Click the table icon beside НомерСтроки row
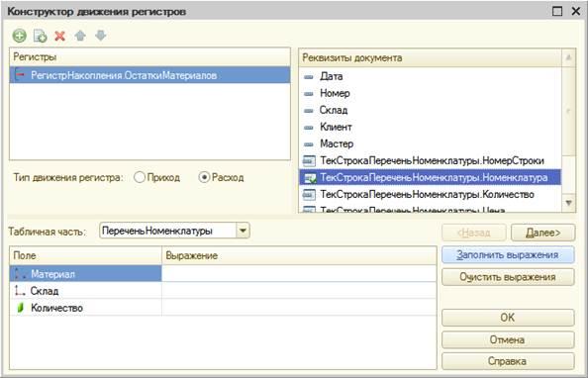The width and height of the screenshot is (588, 378). [309, 161]
